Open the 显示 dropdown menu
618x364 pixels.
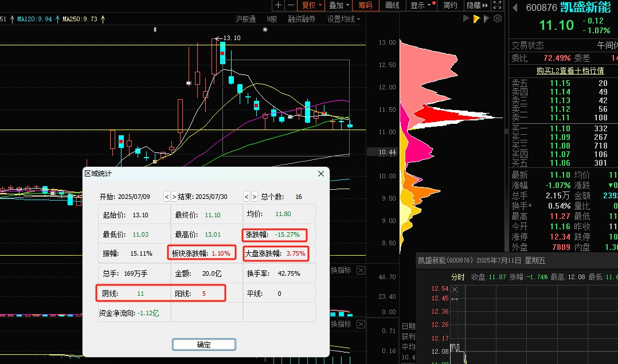click(422, 5)
